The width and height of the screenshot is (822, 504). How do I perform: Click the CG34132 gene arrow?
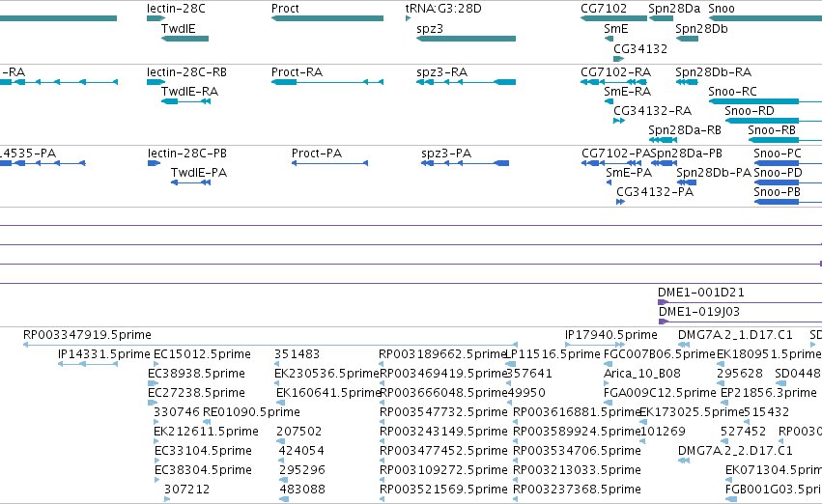tap(618, 59)
